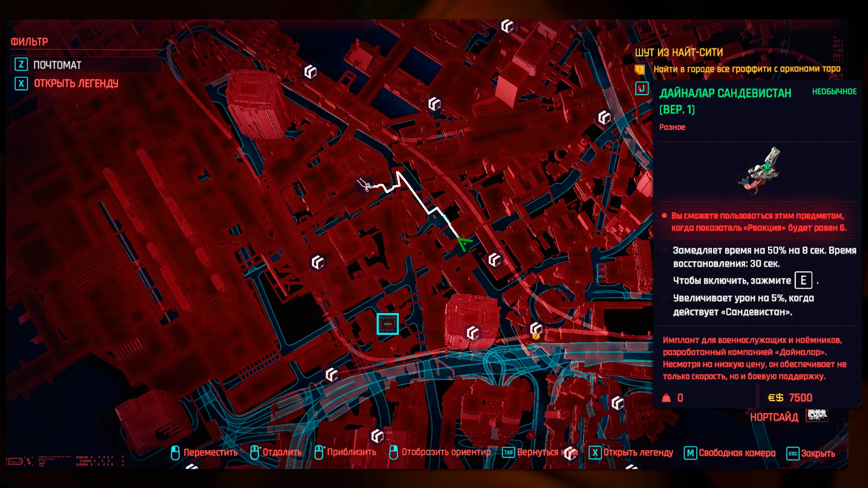
Task: Click the Sandevistan implant thumbnail image
Action: click(x=759, y=171)
